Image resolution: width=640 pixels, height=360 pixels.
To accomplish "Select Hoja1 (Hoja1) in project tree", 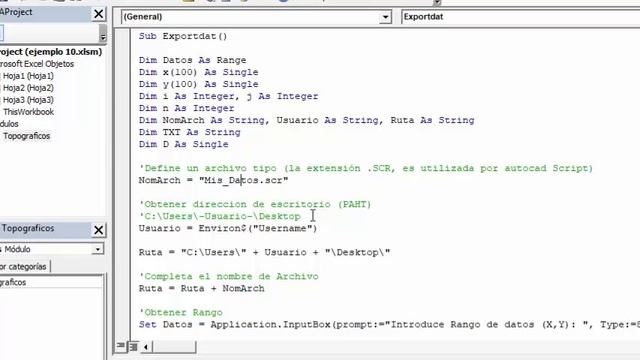I will [28, 76].
